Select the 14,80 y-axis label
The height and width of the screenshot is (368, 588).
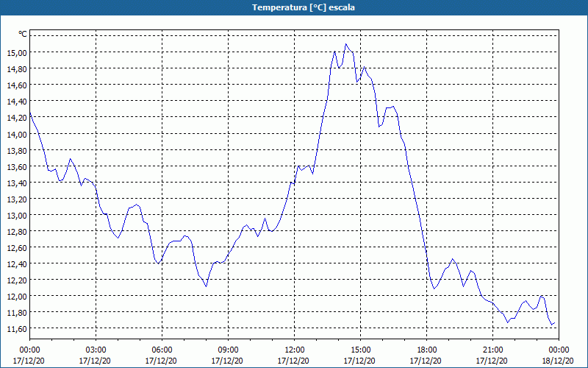tap(17, 69)
